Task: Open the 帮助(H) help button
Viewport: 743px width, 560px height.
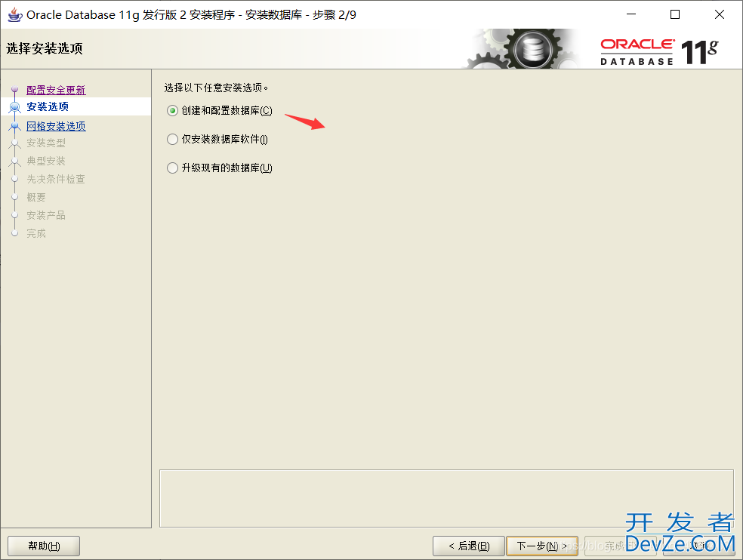Action: tap(44, 546)
